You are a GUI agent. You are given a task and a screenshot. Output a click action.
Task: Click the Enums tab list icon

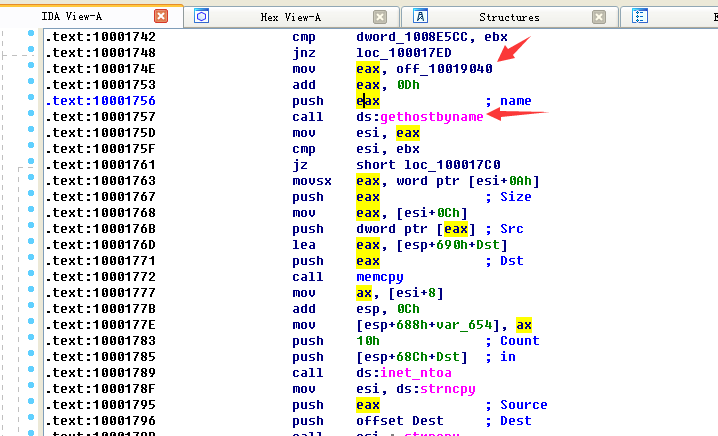(x=640, y=16)
